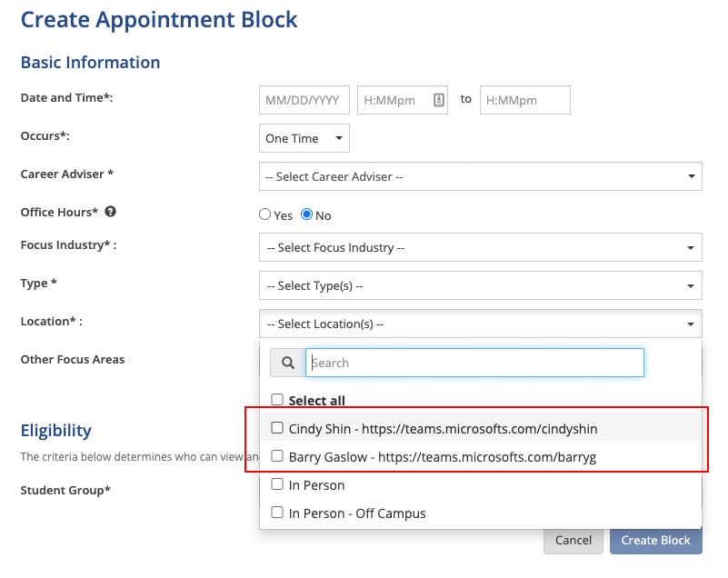This screenshot has height=578, width=728.
Task: Check the Cindy Shin Teams location
Action: point(277,428)
